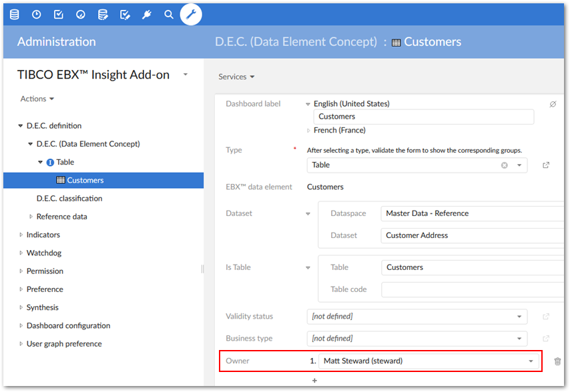Select D.E.C. classification in tree
Image resolution: width=570 pixels, height=392 pixels.
click(69, 198)
